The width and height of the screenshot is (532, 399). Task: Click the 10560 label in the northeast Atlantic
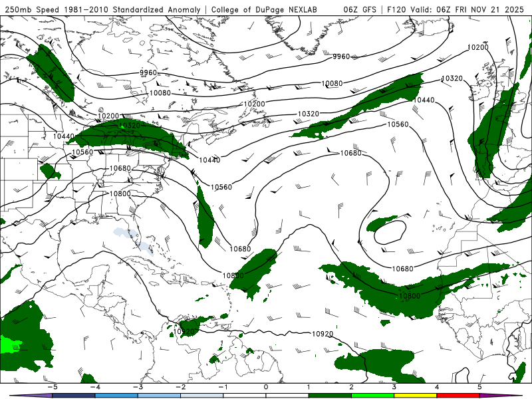click(398, 124)
